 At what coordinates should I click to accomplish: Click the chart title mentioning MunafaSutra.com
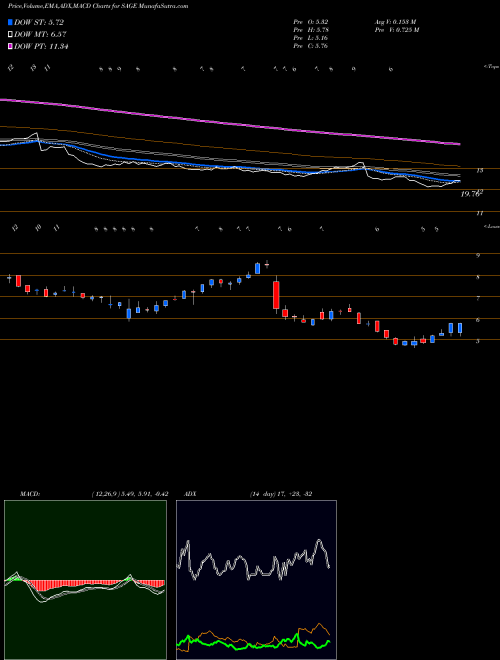coord(98,6)
